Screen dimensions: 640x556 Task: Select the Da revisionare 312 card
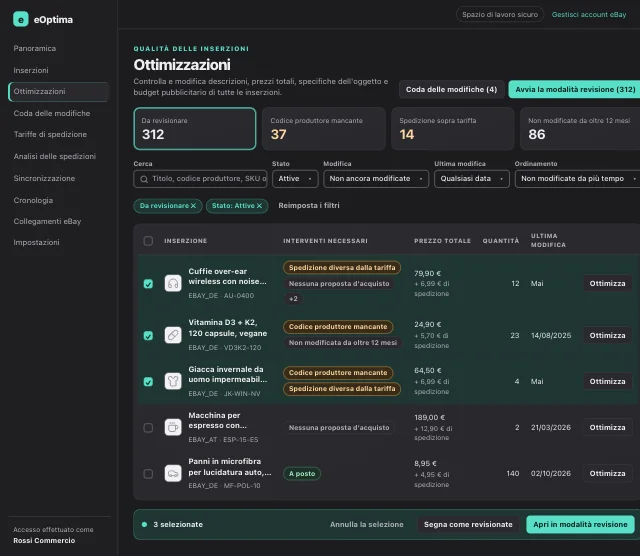pos(195,129)
